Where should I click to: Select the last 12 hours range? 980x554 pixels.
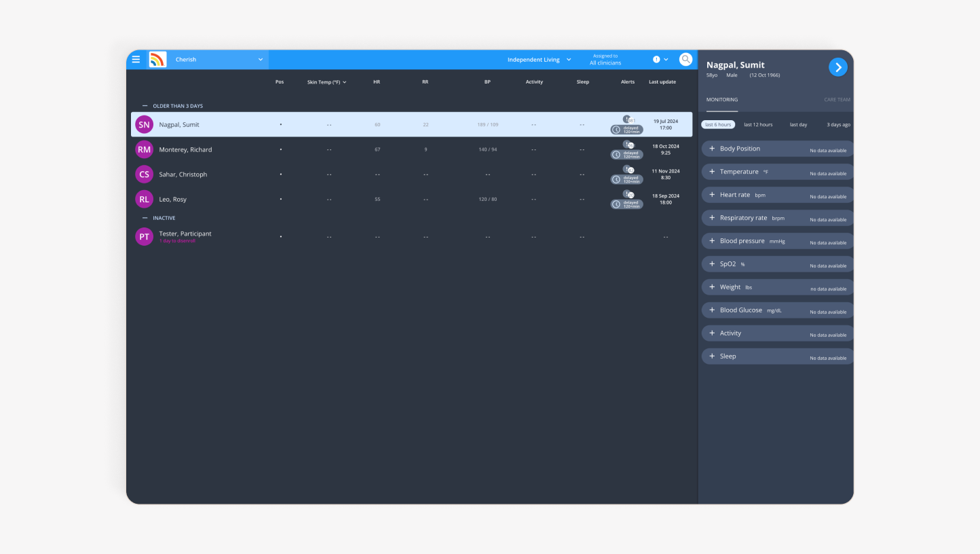758,125
